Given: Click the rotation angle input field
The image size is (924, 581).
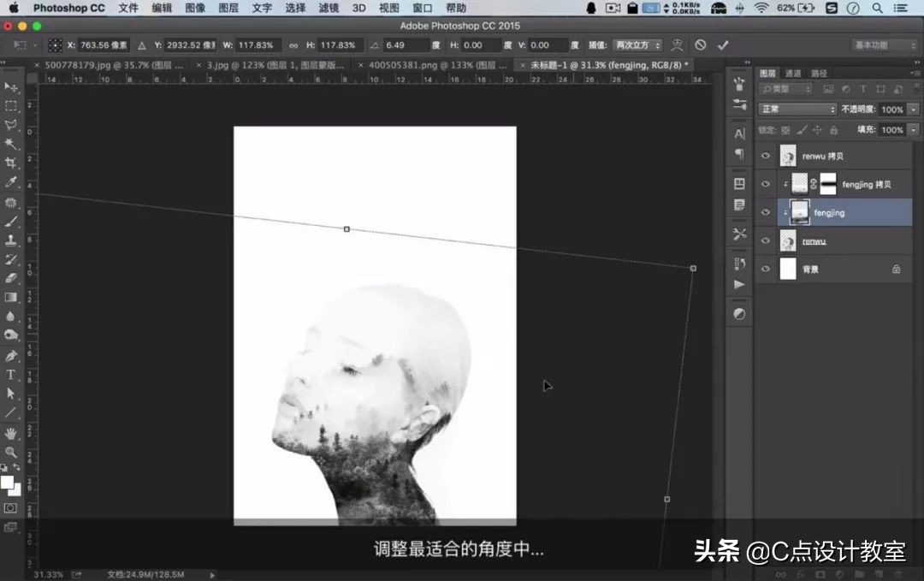Looking at the screenshot, I should tap(406, 44).
